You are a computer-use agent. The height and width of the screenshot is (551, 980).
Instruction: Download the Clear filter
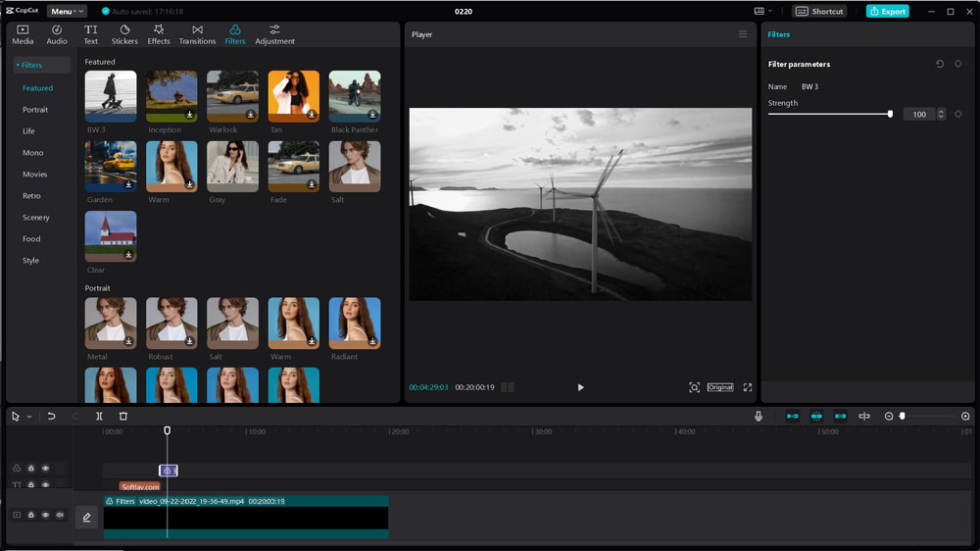pyautogui.click(x=128, y=255)
